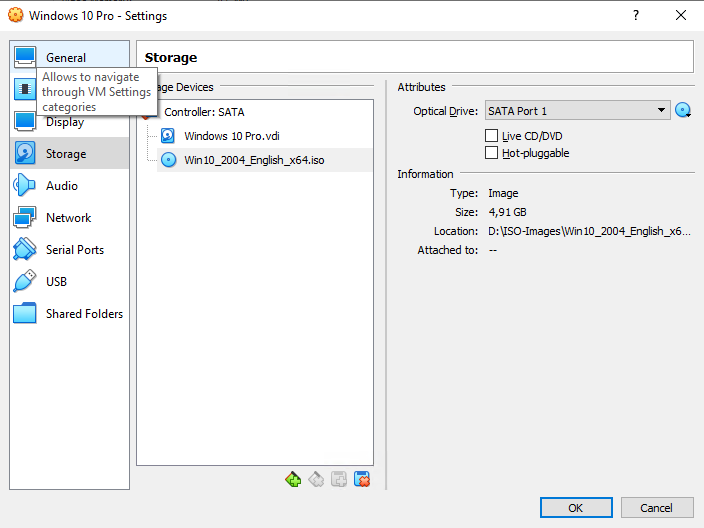Click the USB plug icon
Viewport: 704px width, 528px height.
25,281
